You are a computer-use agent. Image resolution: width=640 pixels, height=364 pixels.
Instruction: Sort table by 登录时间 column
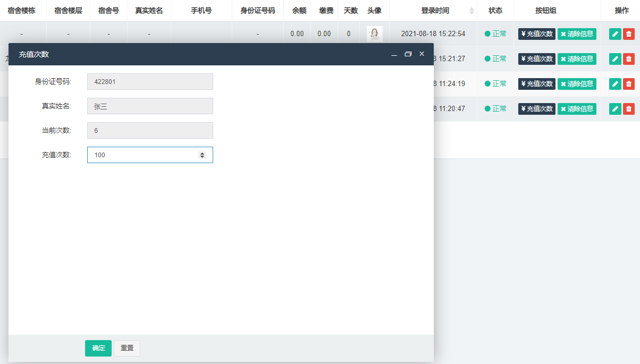click(471, 11)
